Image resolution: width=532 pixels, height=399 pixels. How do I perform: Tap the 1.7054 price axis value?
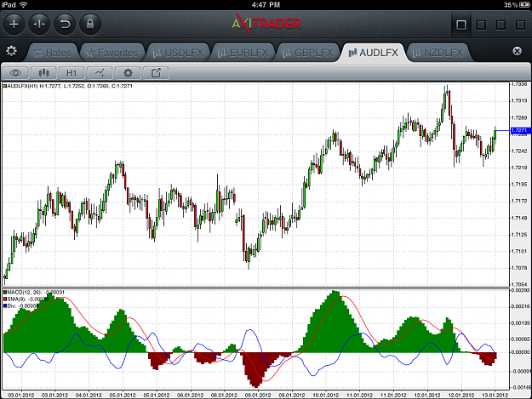pyautogui.click(x=519, y=284)
